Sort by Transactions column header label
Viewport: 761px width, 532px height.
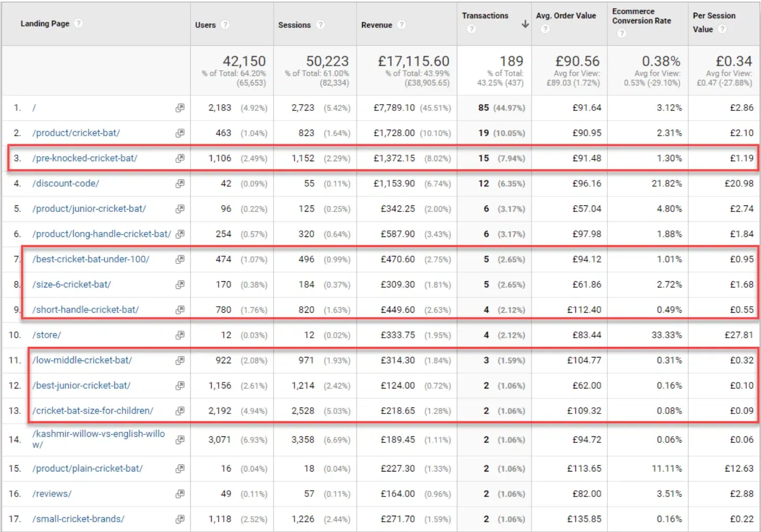point(485,16)
